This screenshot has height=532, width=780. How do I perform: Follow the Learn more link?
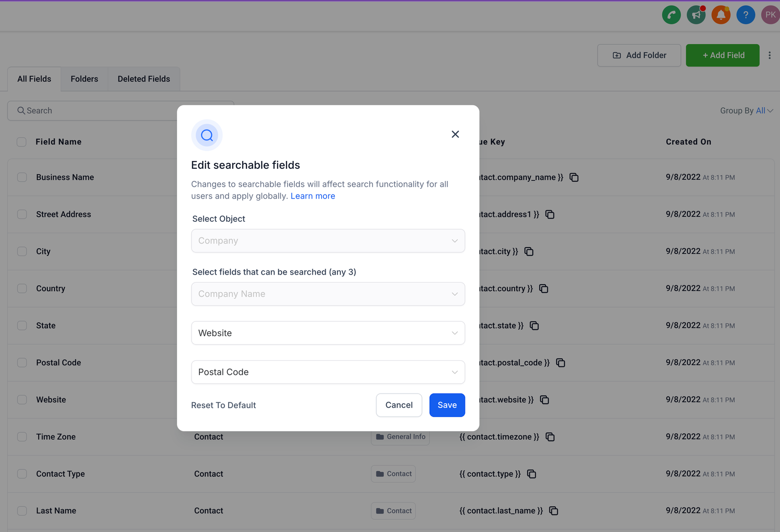click(x=312, y=196)
